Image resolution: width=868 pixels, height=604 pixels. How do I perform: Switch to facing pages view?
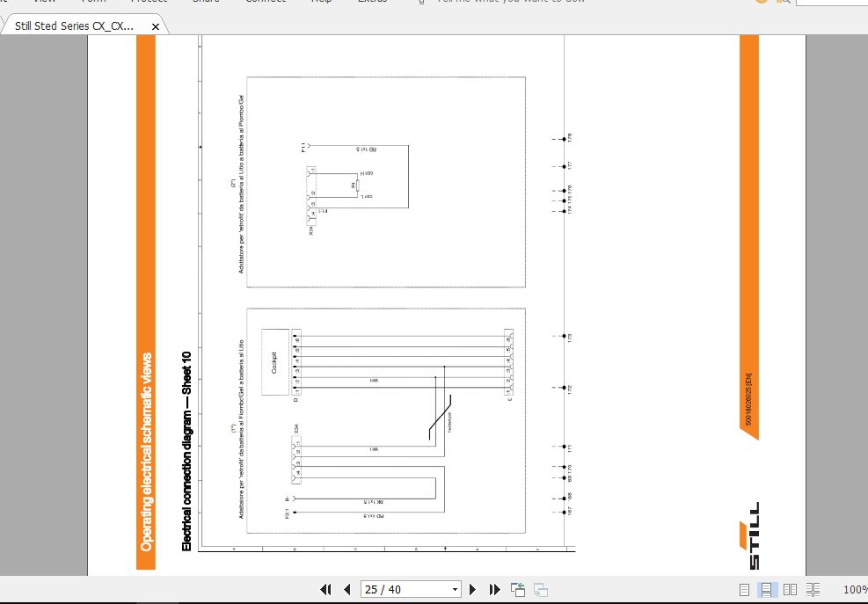point(790,590)
